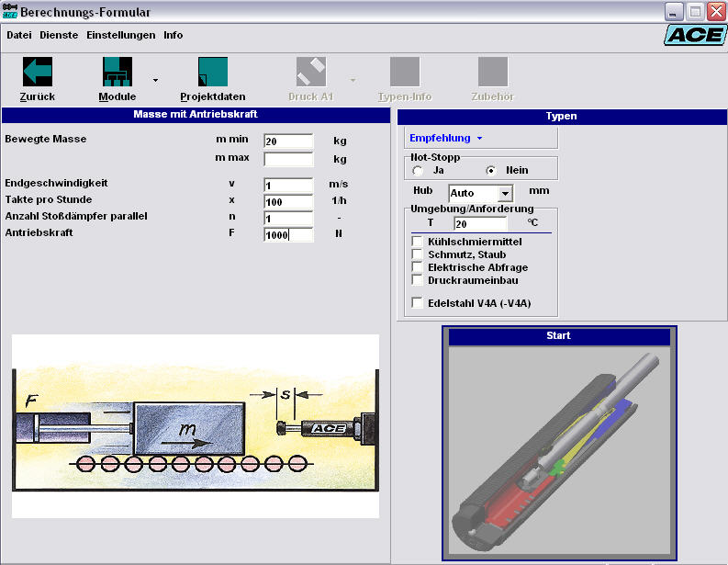
Task: Check the Edelstahl V4A option
Action: [x=418, y=303]
